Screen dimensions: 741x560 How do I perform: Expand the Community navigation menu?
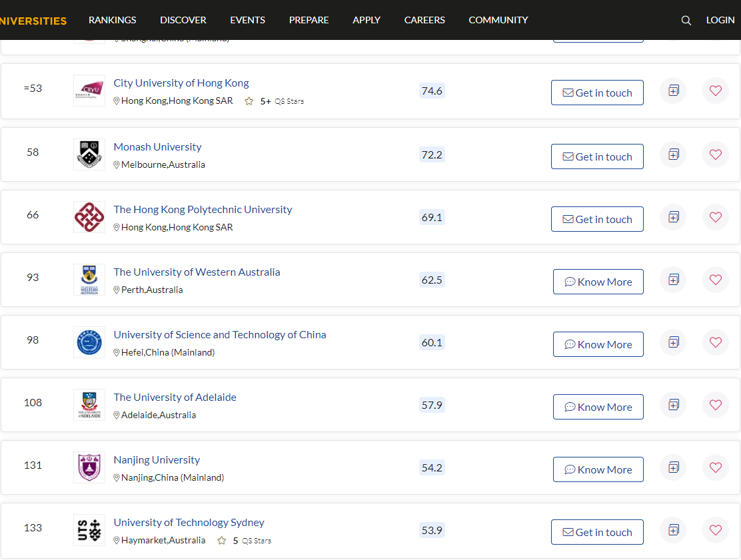(x=498, y=20)
